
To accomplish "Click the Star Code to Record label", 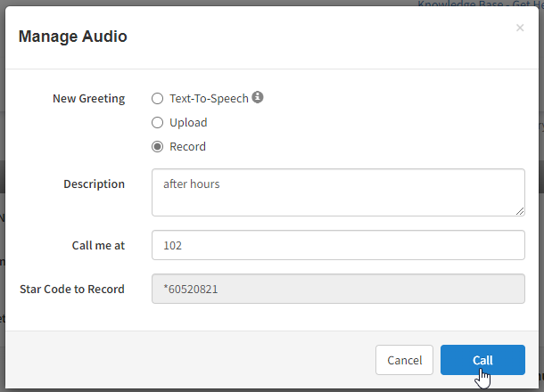I will (x=72, y=289).
